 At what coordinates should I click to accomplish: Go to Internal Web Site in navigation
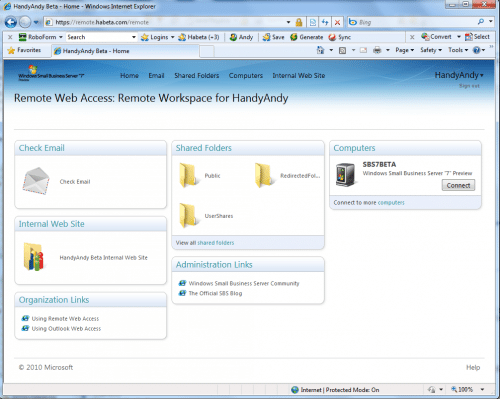click(x=299, y=76)
